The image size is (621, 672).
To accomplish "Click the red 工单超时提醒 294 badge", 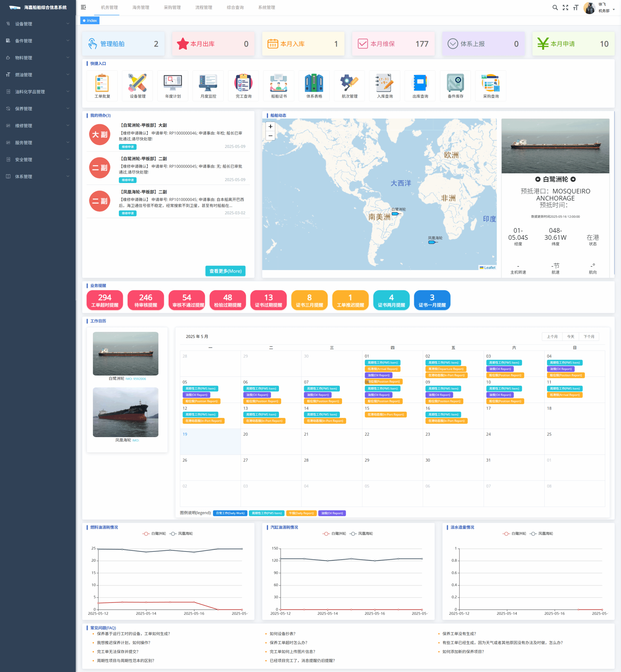I will [x=105, y=300].
